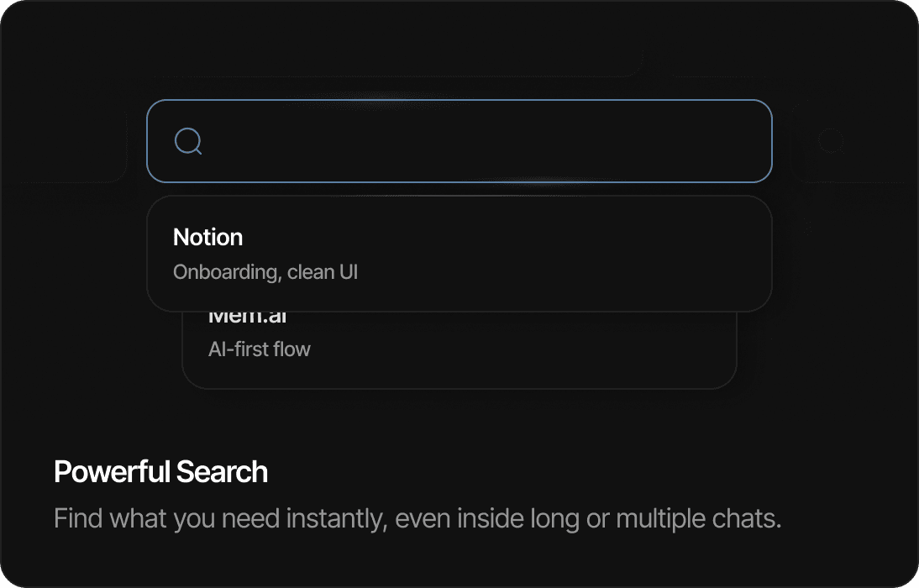
Task: Select the suggestion dropdown panel below the search bar
Action: [459, 252]
